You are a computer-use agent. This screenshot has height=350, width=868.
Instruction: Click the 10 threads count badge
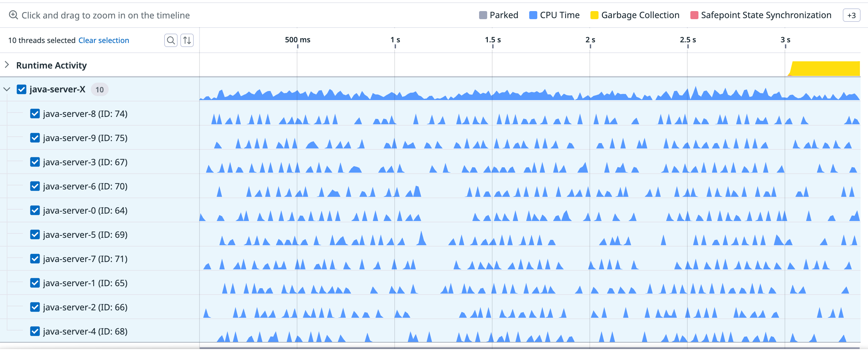tap(99, 90)
